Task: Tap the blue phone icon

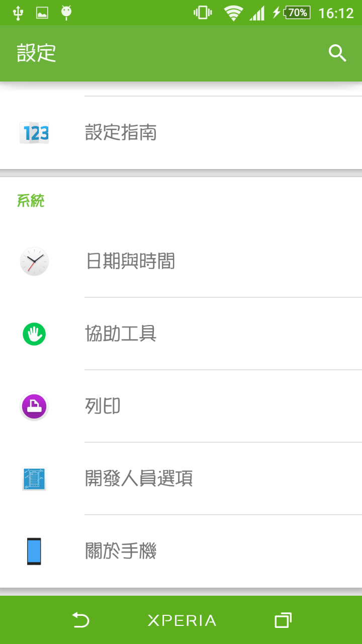Action: (x=34, y=551)
